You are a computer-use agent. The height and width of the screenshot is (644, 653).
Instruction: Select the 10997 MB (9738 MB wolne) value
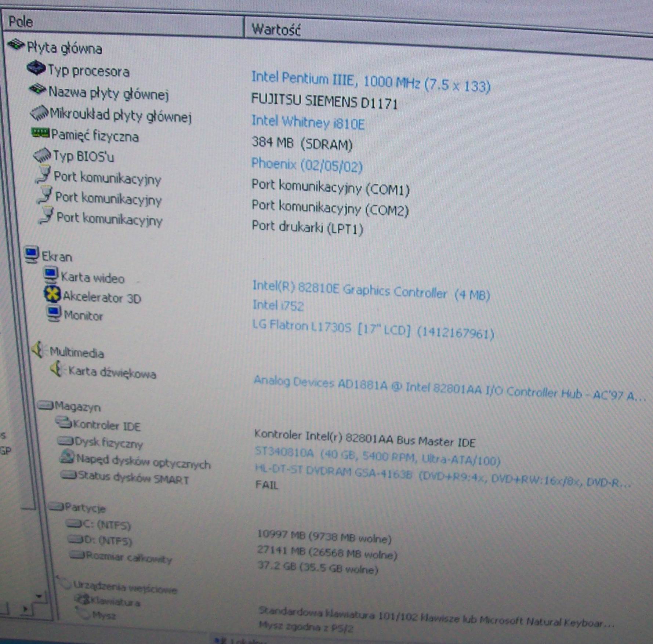(324, 536)
